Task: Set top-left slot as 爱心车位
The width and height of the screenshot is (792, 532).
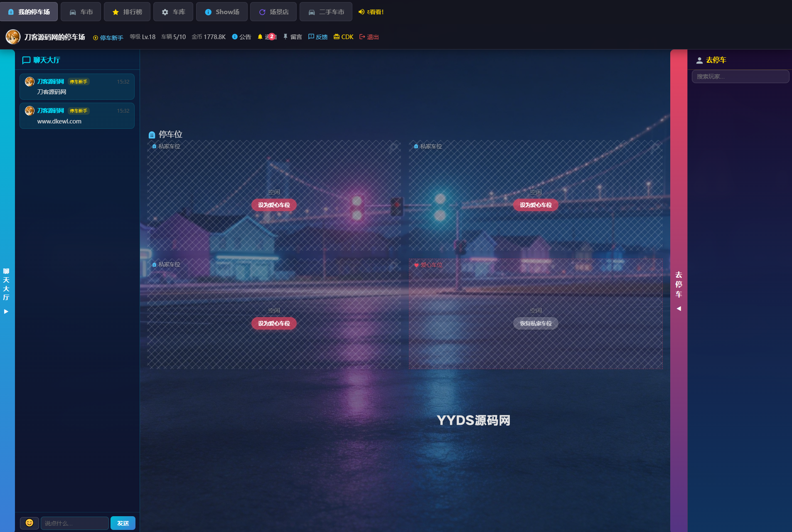Action: pyautogui.click(x=274, y=205)
